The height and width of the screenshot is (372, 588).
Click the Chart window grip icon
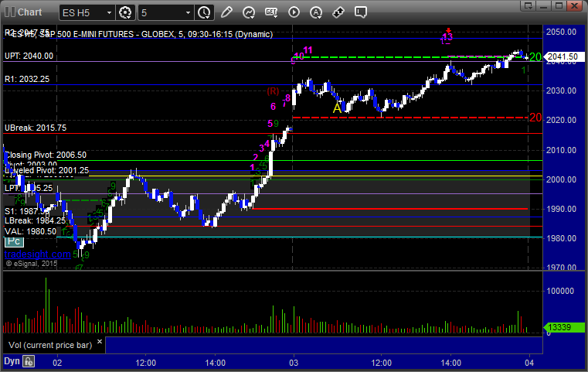point(10,12)
